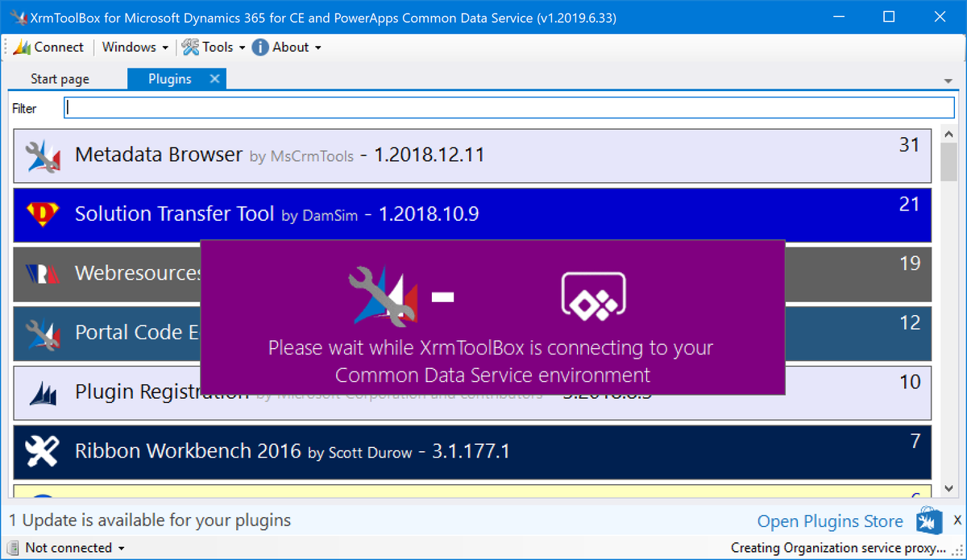Screen dimensions: 967x560
Task: Click the About info icon
Action: pos(260,47)
